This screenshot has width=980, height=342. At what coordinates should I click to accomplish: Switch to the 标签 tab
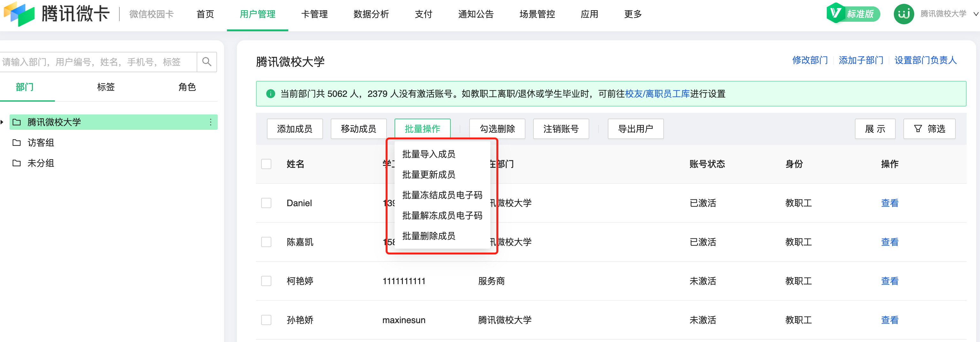coord(106,87)
